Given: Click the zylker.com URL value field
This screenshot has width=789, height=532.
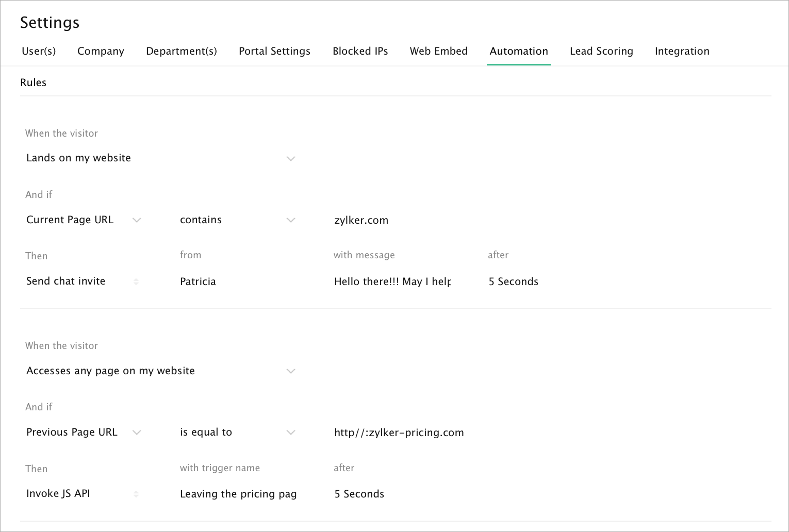Looking at the screenshot, I should point(361,220).
